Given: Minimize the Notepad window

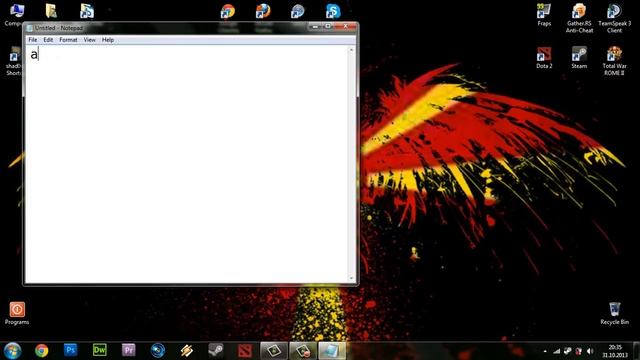Looking at the screenshot, I should click(x=315, y=27).
